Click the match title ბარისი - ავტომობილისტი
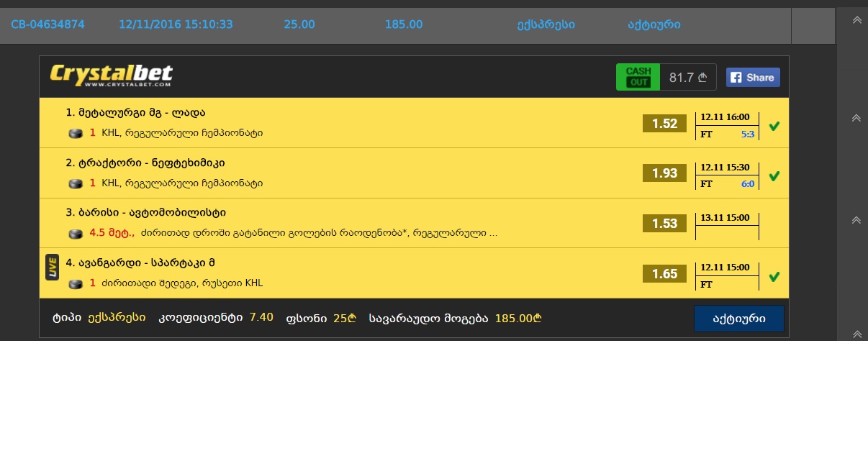The image size is (868, 466). [146, 213]
